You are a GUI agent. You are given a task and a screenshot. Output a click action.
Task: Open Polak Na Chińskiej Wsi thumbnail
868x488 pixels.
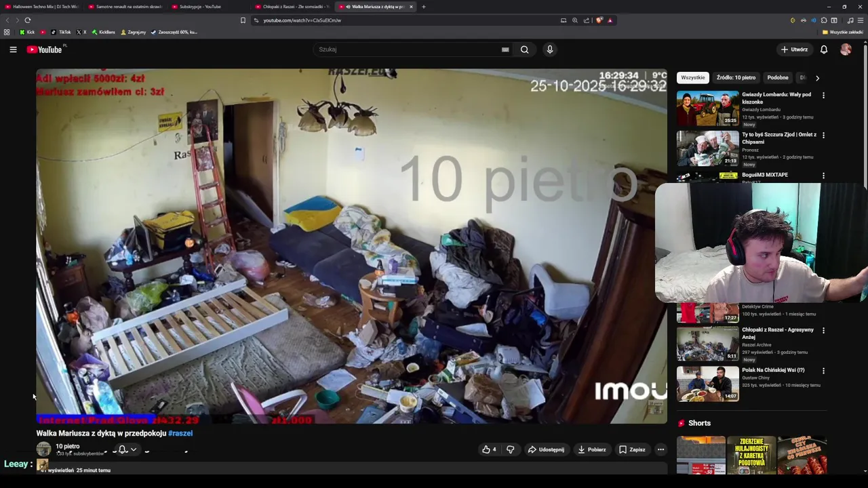[x=707, y=384]
